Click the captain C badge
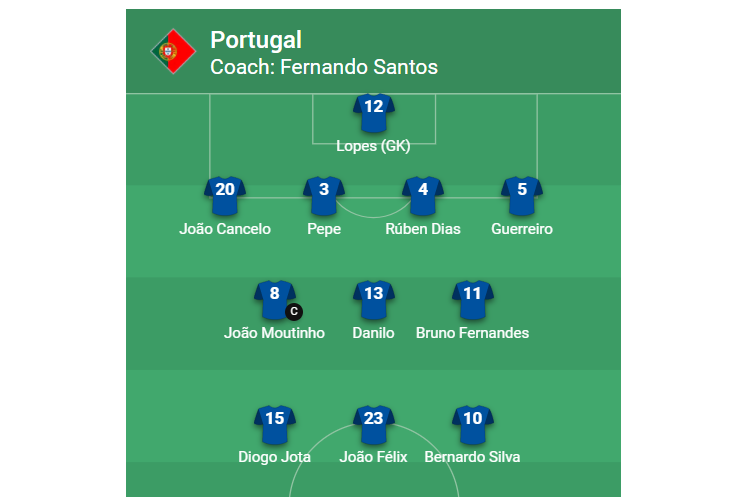The height and width of the screenshot is (497, 734). pos(294,312)
